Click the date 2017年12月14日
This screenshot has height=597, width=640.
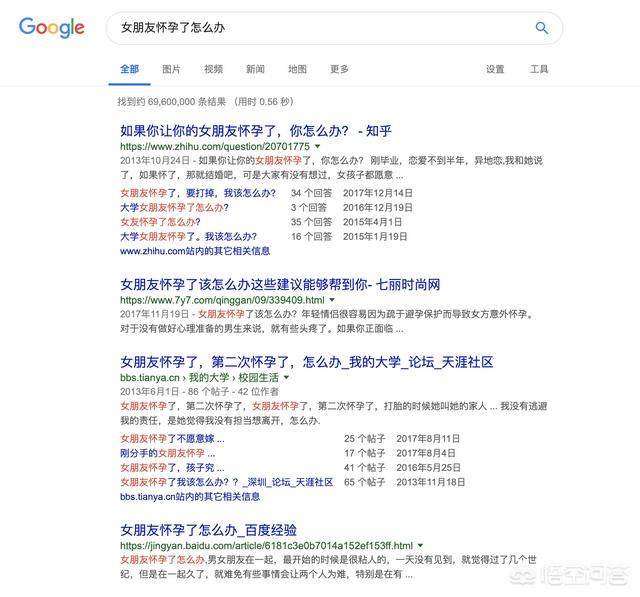[378, 193]
